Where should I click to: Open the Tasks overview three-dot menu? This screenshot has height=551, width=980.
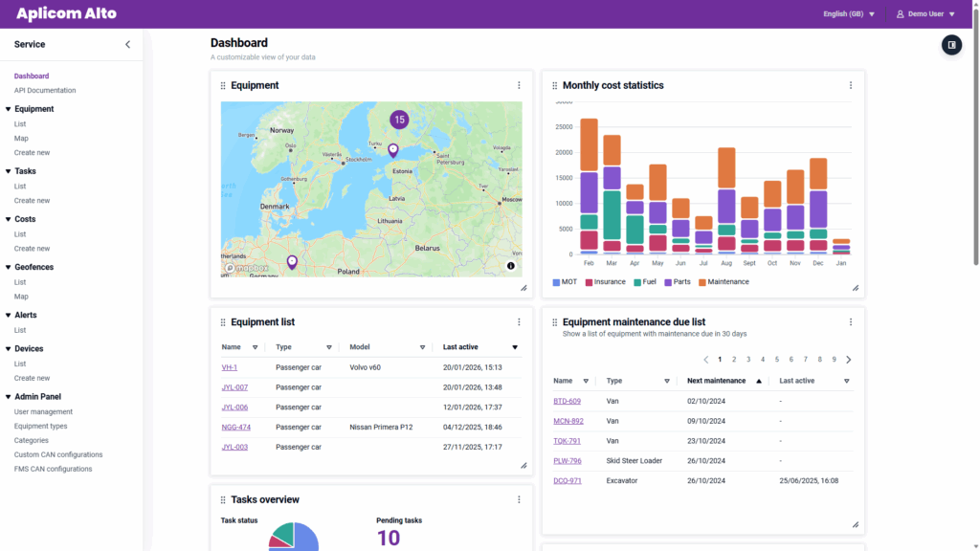519,499
